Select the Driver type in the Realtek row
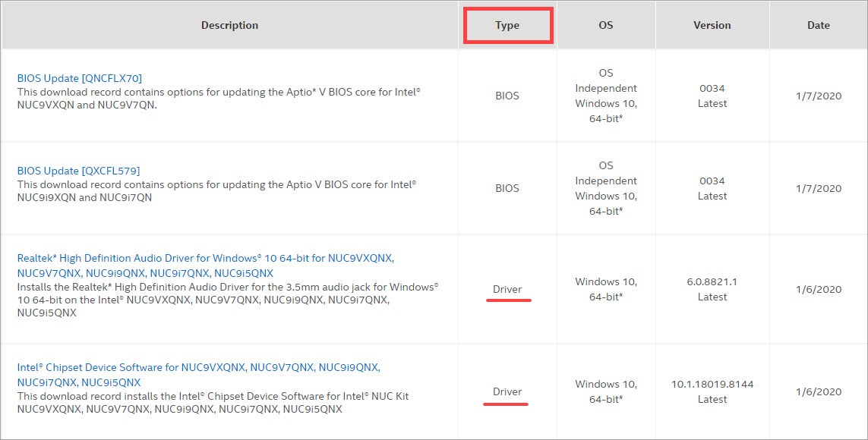Screen dimensions: 868x440 point(507,290)
